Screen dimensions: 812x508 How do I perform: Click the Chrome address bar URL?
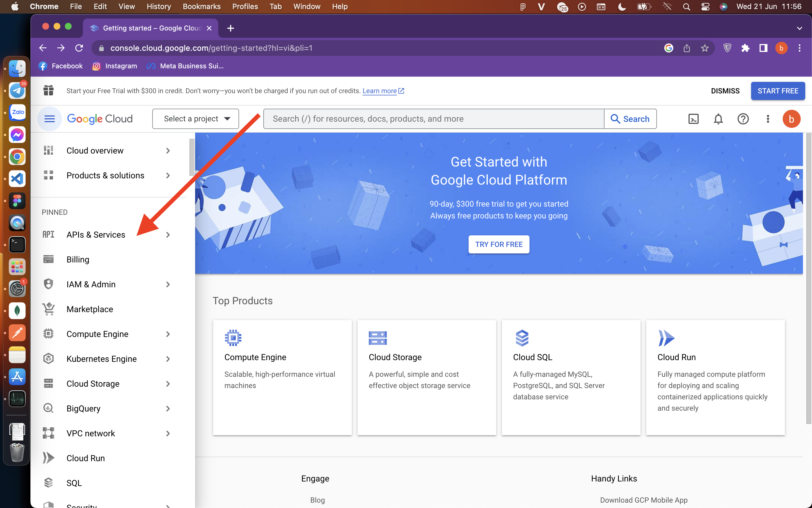tap(211, 48)
